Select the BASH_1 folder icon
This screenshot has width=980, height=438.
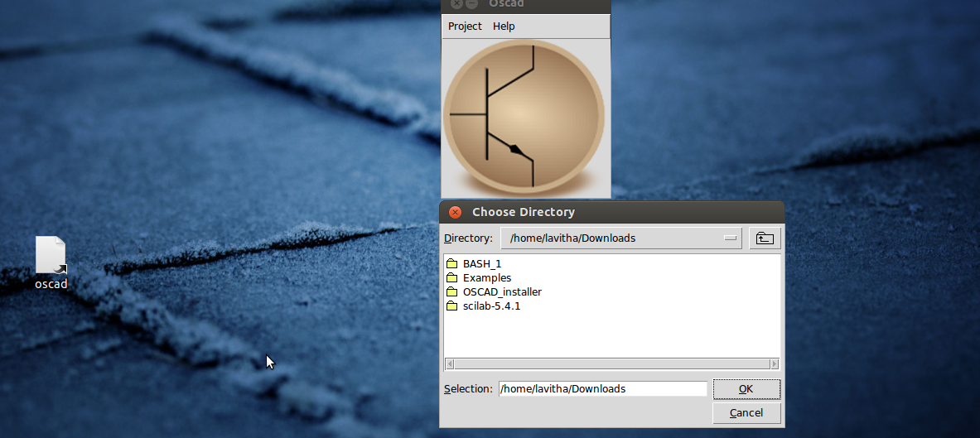451,263
